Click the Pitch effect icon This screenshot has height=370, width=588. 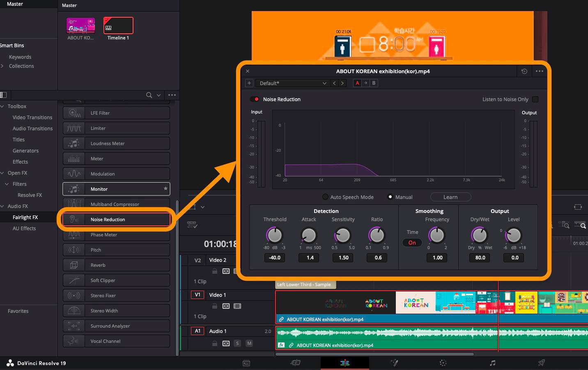[74, 250]
